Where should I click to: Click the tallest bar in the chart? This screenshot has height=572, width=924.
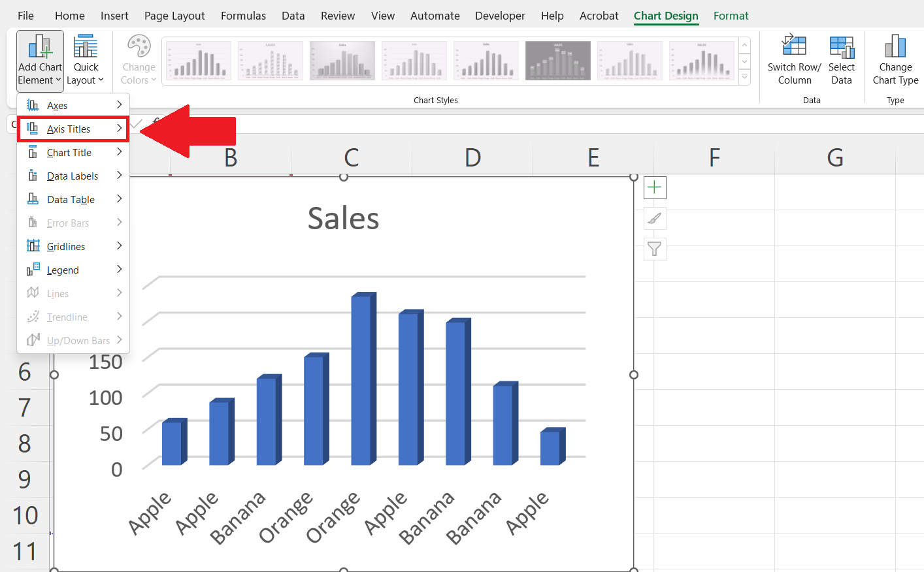pyautogui.click(x=363, y=379)
